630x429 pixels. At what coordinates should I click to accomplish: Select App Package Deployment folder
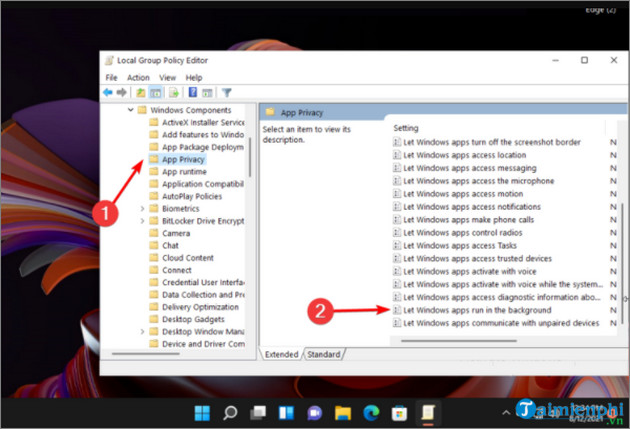click(203, 147)
